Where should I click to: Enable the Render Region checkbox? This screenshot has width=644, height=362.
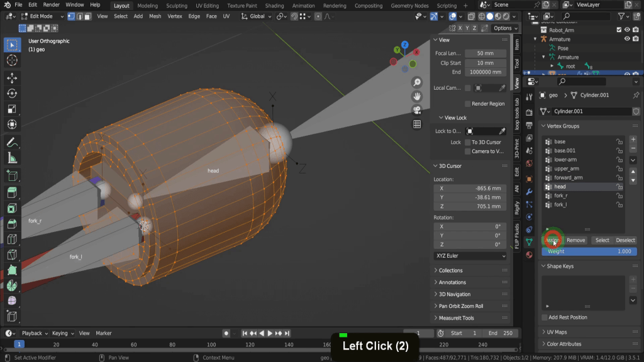tap(467, 104)
